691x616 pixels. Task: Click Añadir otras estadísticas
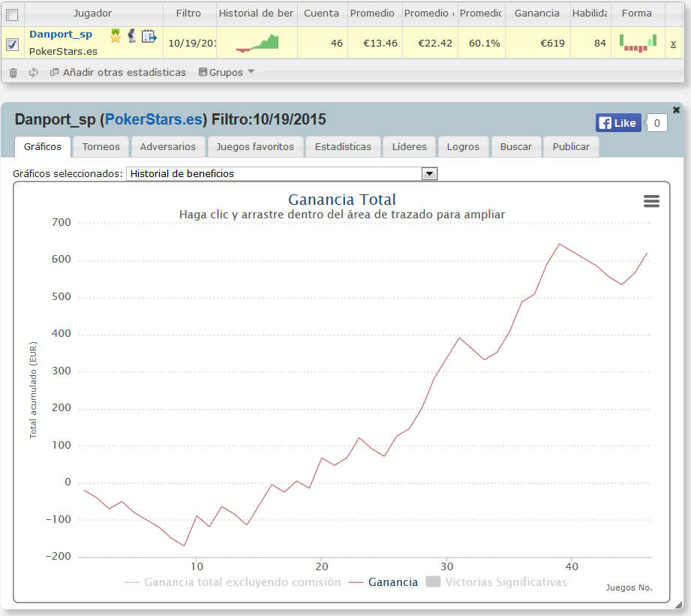tap(118, 72)
